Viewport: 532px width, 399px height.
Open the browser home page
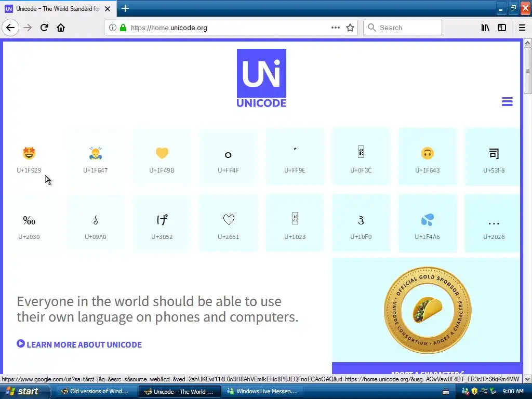61,28
